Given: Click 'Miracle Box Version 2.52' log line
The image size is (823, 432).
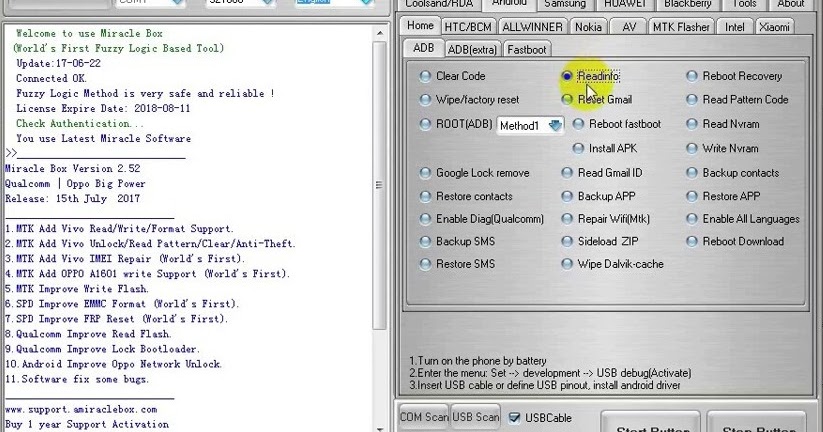Looking at the screenshot, I should tap(73, 168).
